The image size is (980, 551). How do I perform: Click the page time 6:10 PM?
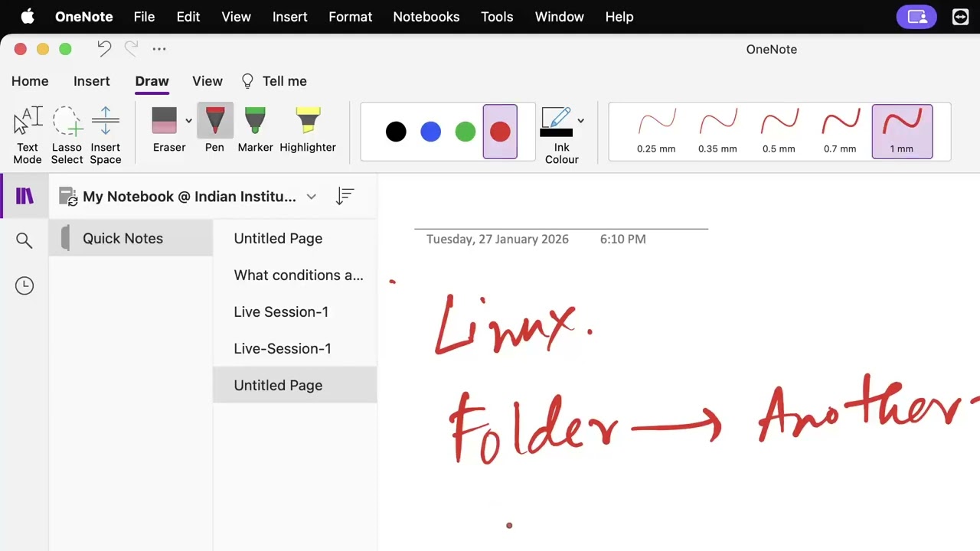(x=623, y=239)
